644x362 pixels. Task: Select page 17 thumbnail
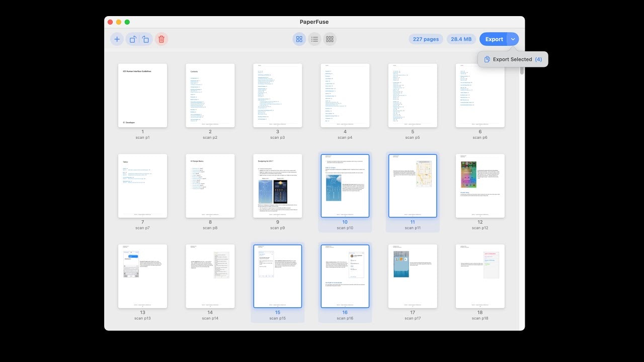[413, 277]
